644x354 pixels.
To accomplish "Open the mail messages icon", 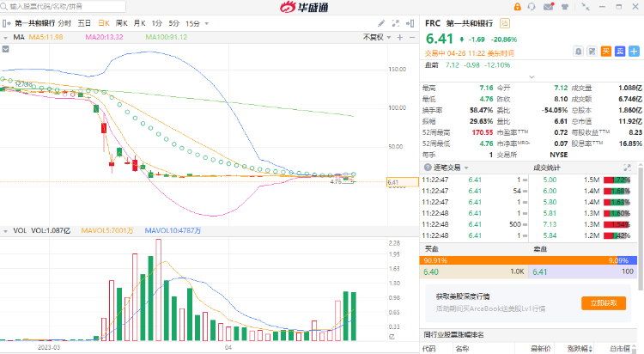I will 549,7.
